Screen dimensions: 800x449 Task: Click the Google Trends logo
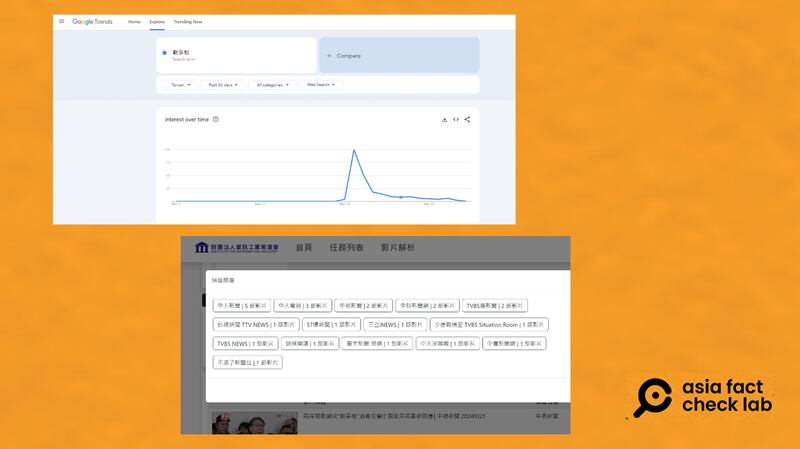(92, 21)
